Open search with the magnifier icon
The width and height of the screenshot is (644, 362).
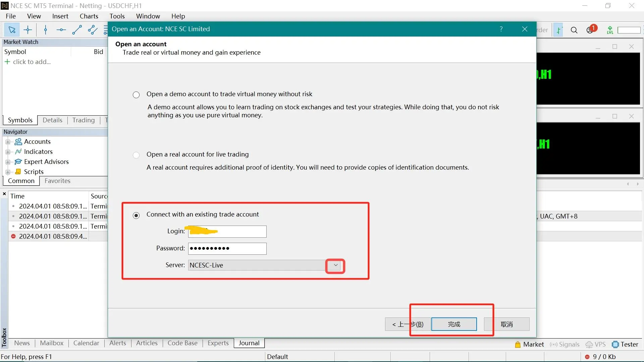[574, 30]
